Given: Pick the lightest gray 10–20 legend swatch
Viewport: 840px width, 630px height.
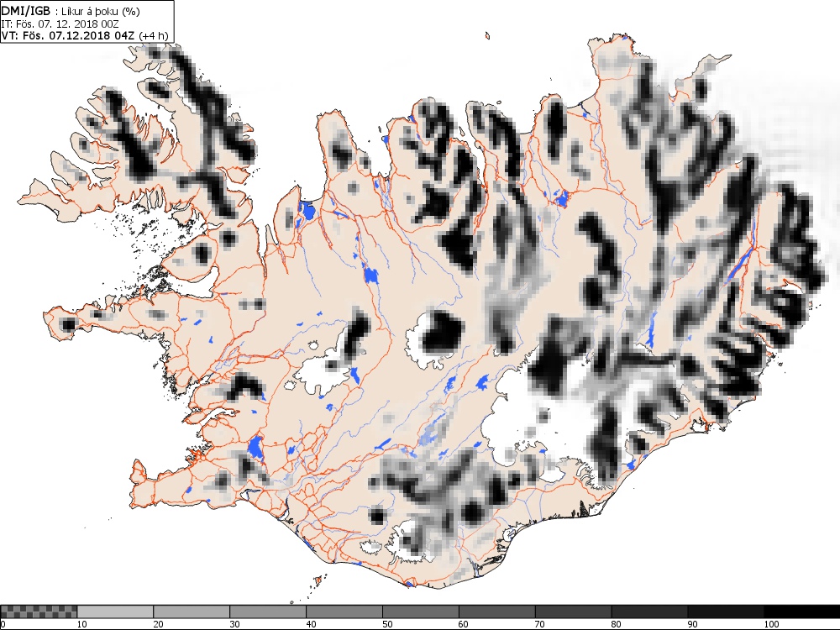Looking at the screenshot, I should 115,612.
